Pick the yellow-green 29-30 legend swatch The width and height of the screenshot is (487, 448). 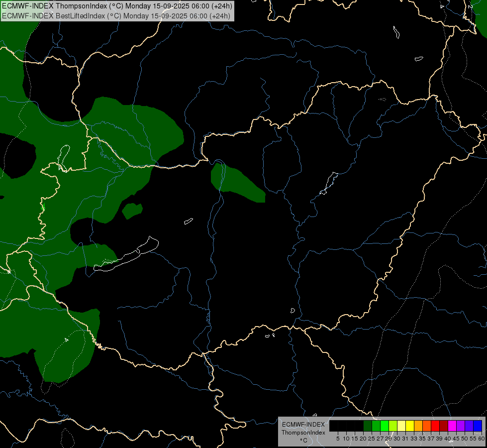393,426
